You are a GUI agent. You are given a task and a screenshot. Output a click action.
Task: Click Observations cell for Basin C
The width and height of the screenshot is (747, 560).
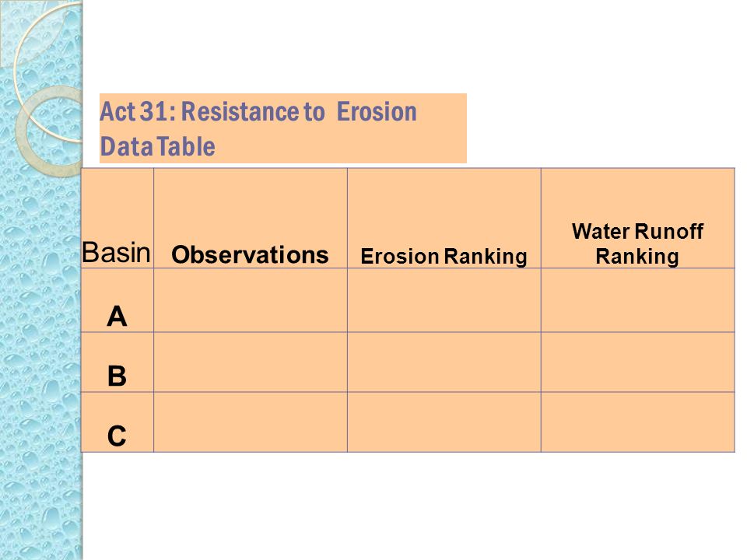point(251,422)
